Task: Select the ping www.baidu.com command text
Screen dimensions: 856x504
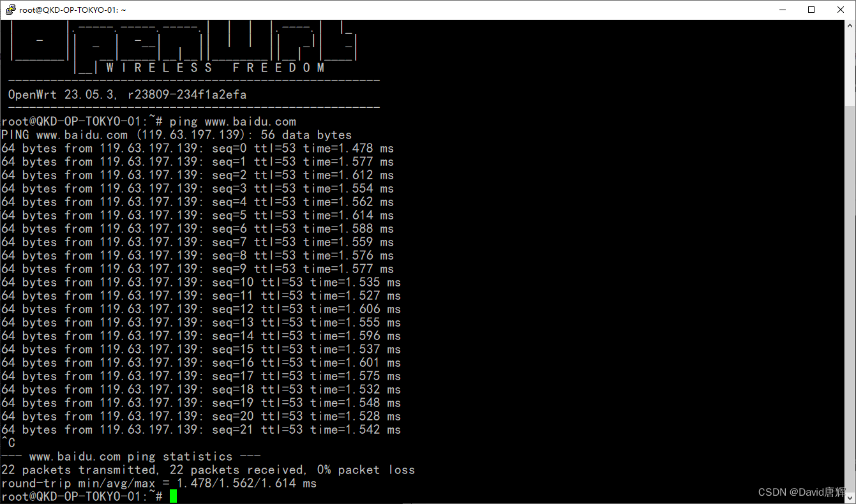Action: tap(233, 121)
